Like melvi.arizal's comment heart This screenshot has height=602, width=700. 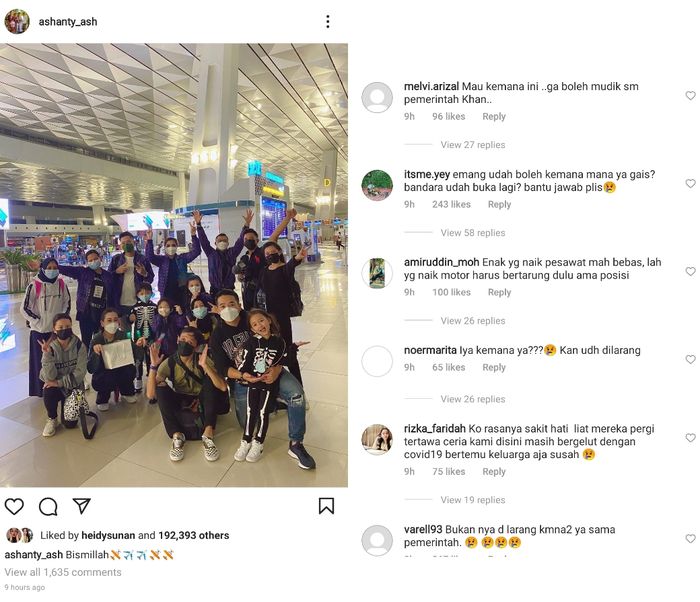click(x=691, y=96)
